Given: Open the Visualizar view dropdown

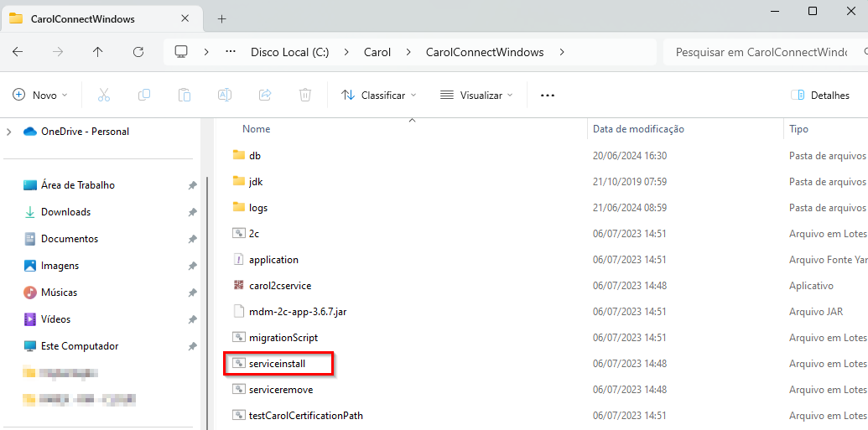Looking at the screenshot, I should (x=476, y=96).
